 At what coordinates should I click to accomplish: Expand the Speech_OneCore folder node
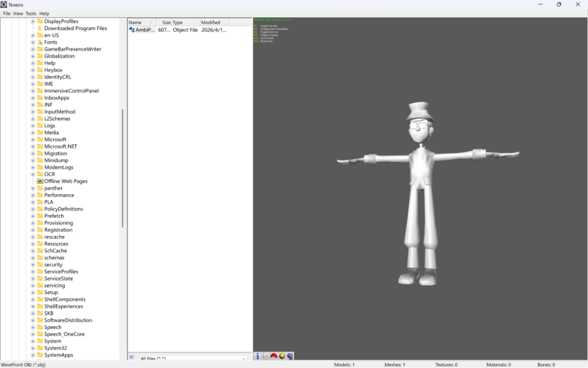(32, 334)
